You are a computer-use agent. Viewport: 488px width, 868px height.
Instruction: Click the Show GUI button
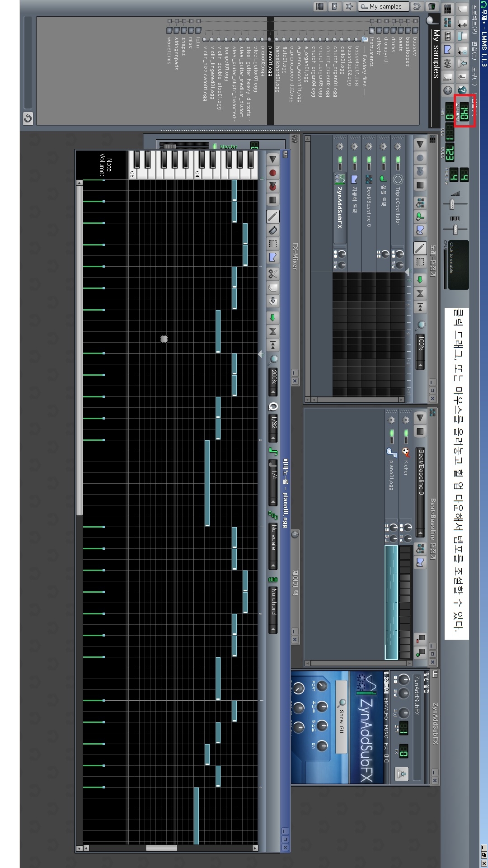[341, 717]
